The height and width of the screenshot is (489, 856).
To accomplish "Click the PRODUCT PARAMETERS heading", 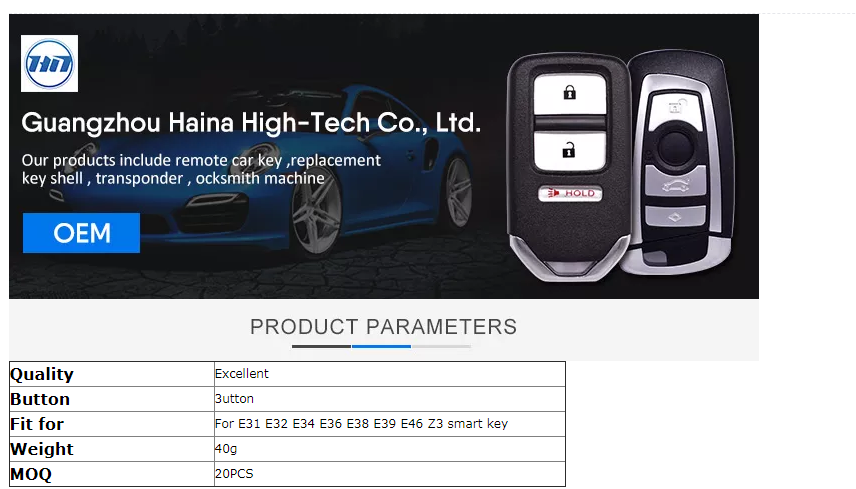I will [x=383, y=327].
